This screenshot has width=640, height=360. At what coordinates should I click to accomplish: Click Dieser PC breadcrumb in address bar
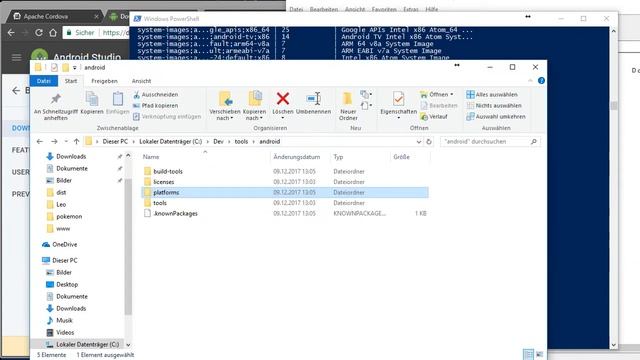[115, 142]
